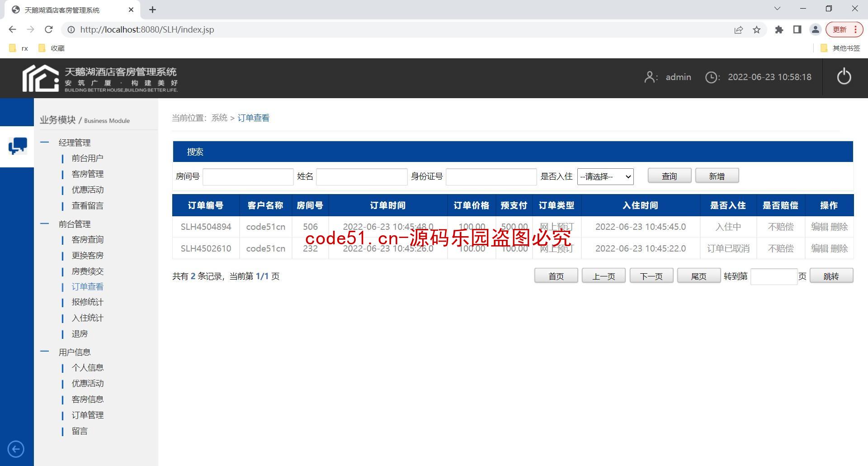Collapse the 经理管理 section

coord(44,142)
